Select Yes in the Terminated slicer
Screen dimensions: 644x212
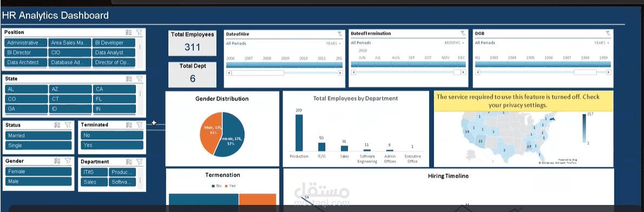(x=112, y=145)
